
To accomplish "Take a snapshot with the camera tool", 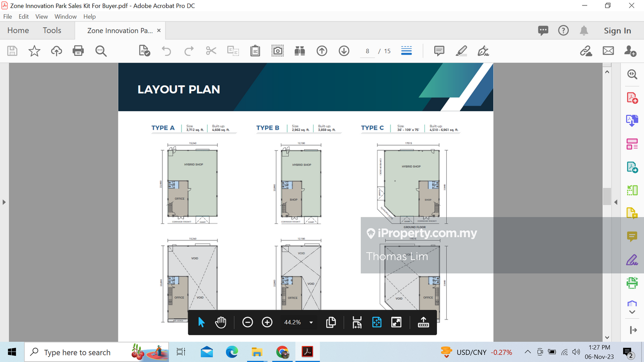I will pyautogui.click(x=278, y=51).
